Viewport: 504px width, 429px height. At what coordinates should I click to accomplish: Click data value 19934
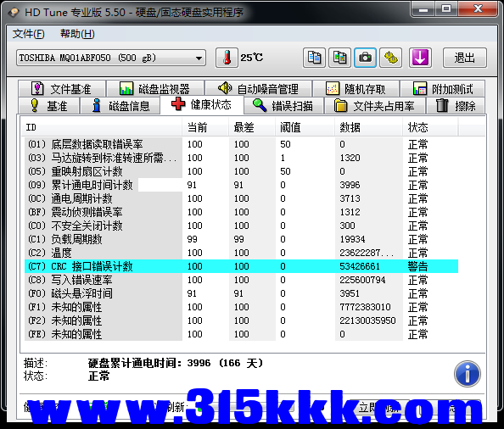pyautogui.click(x=352, y=239)
